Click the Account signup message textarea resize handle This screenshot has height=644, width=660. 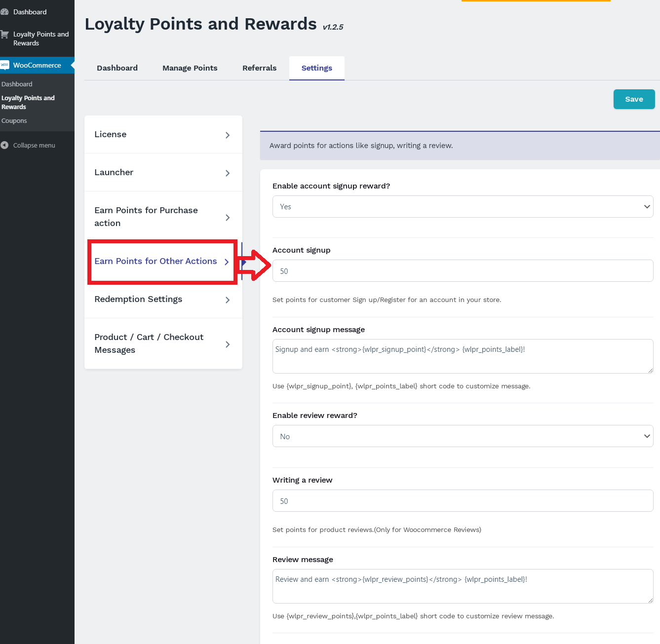650,370
